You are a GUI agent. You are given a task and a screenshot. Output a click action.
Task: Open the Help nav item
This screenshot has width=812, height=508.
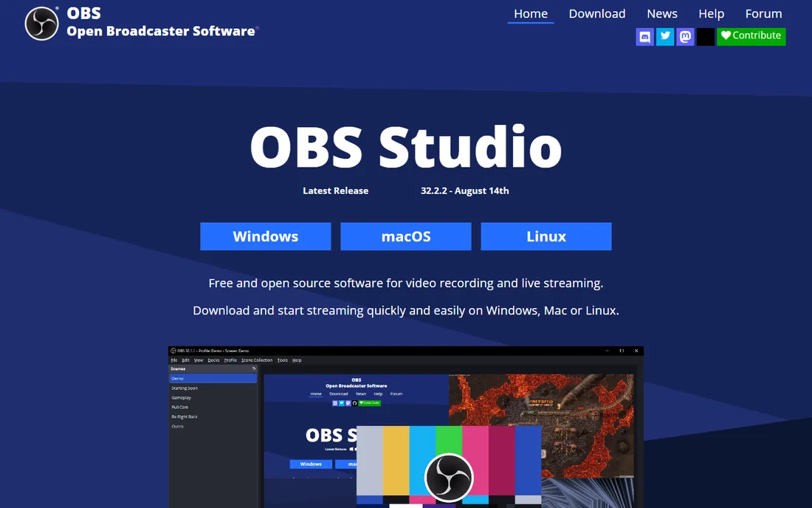coord(711,14)
